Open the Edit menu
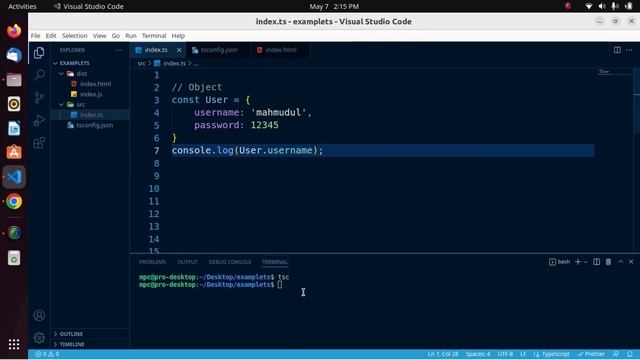Screen dimensions: 640x360 51,36
